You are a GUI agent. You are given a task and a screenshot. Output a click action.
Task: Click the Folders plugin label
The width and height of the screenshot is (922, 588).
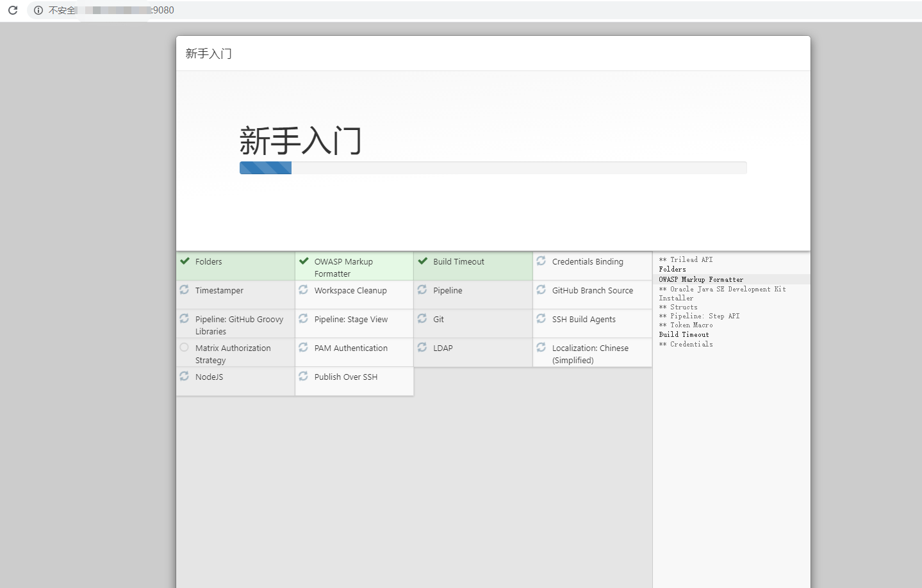pos(209,262)
